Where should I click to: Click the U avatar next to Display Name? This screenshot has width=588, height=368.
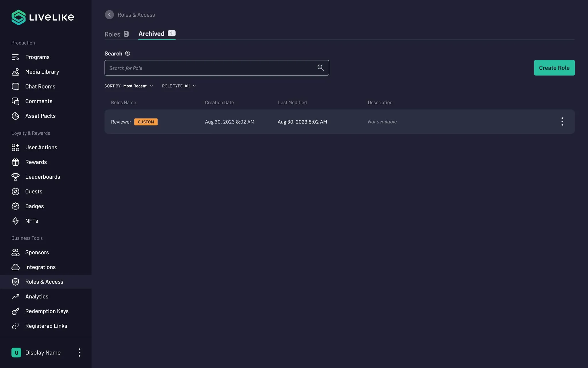tap(16, 352)
